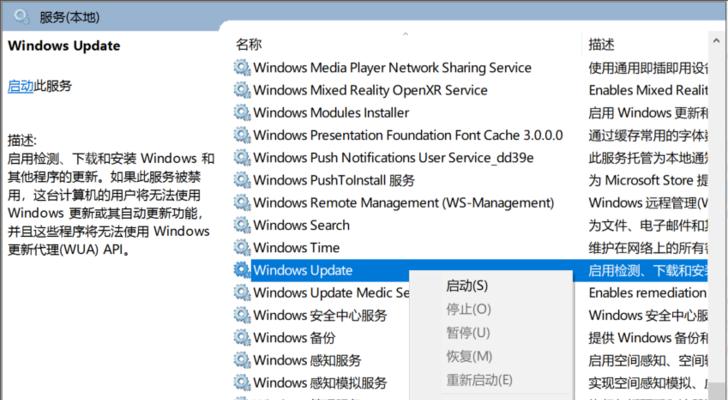Click description '使用通用即插即用设' cell
Screen dimensions: 728x400
[x=648, y=68]
